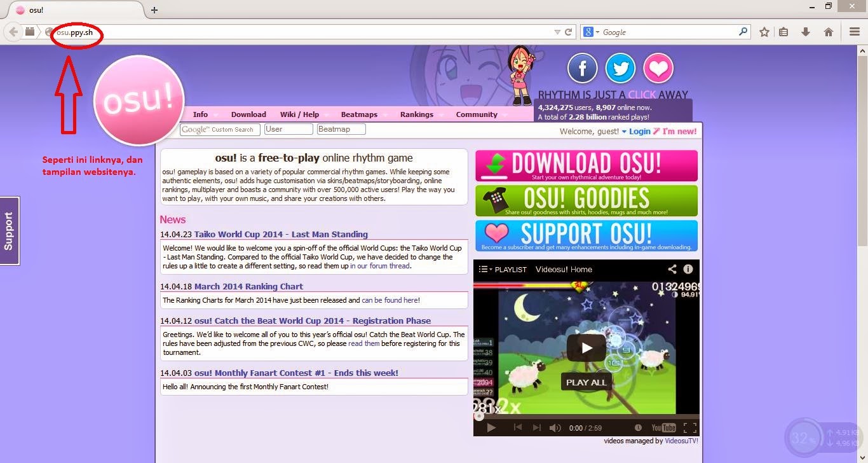Click the video progress seek bar
Image resolution: width=868 pixels, height=463 pixels.
click(586, 417)
